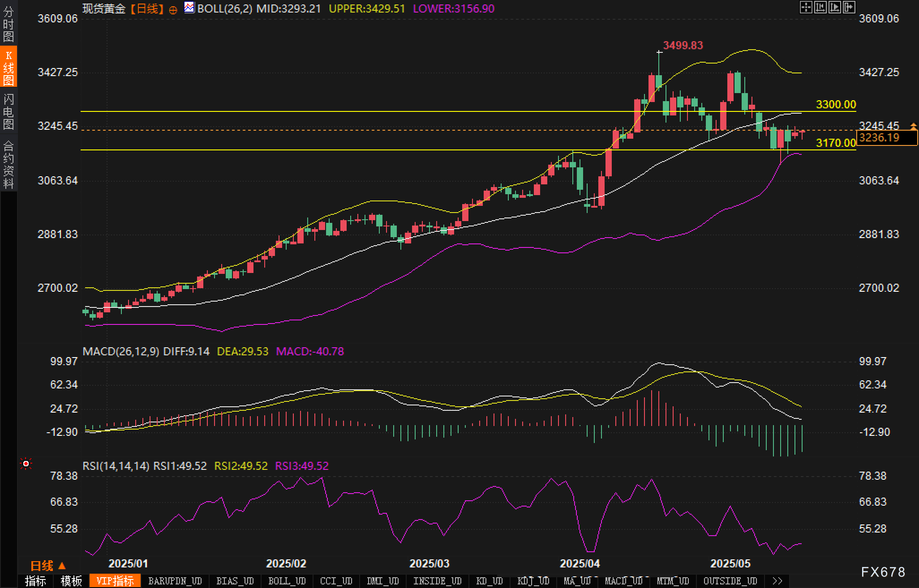Image resolution: width=919 pixels, height=588 pixels.
Task: Click the orange circle icon next to 日线 title
Action: (x=173, y=10)
